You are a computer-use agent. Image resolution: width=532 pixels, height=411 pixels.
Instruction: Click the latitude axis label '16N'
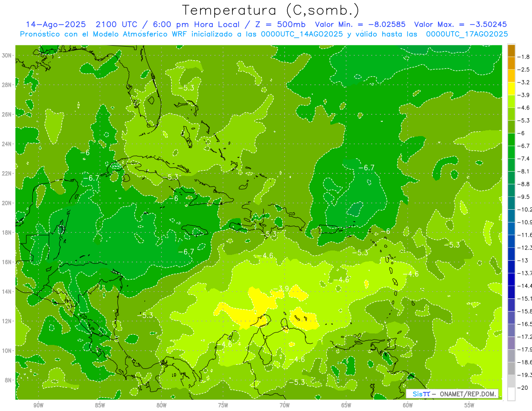pos(7,262)
